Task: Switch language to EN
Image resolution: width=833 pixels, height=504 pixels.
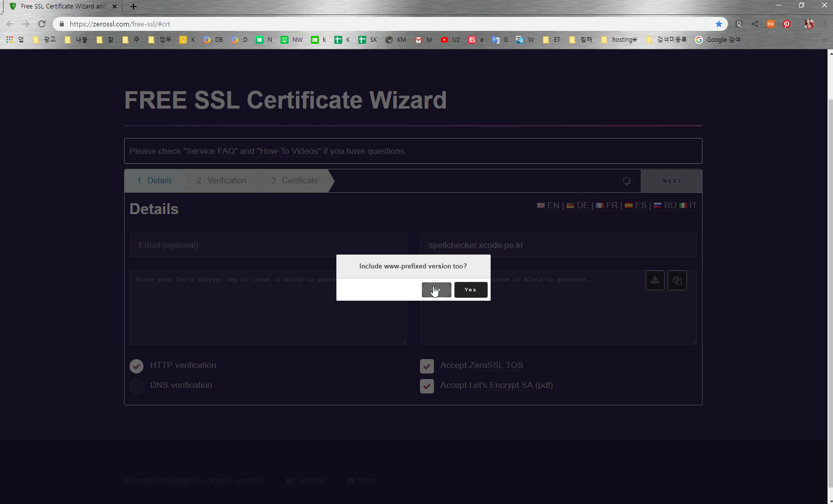Action: point(548,205)
